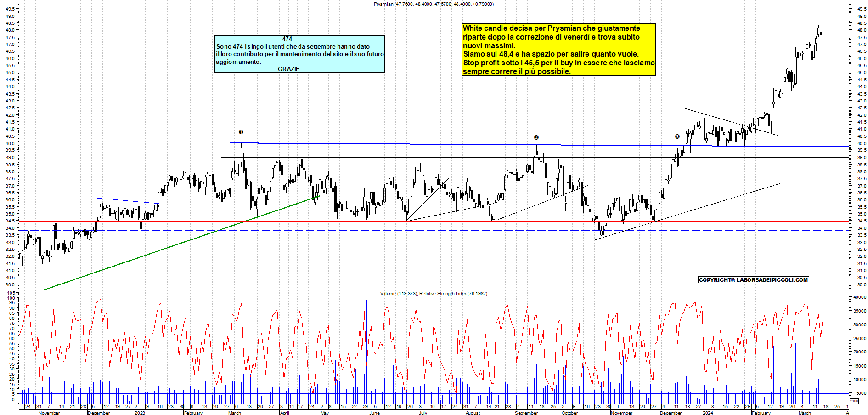Viewport: 868px width, 415px height.
Task: Click the 'September' month label on the time axis
Action: coord(526,413)
